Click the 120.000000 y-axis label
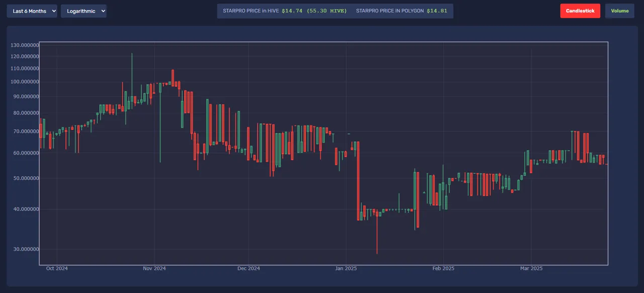Image resolution: width=644 pixels, height=293 pixels. point(25,56)
